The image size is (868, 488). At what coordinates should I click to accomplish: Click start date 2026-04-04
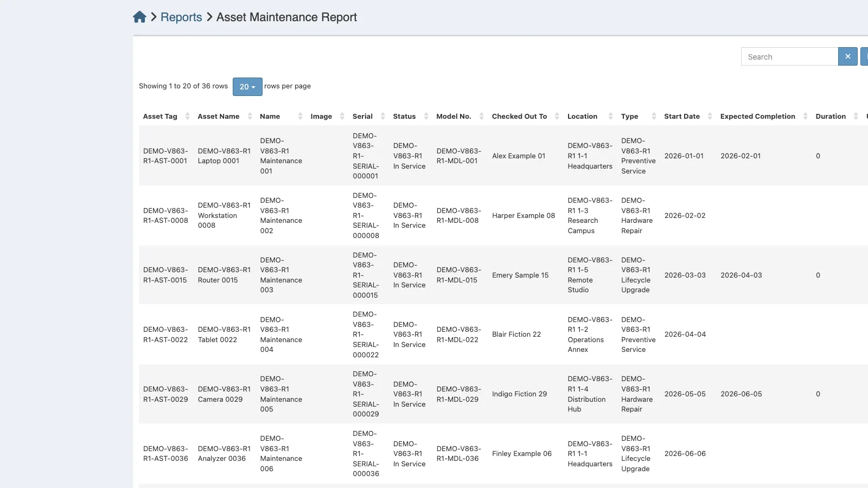pyautogui.click(x=685, y=335)
